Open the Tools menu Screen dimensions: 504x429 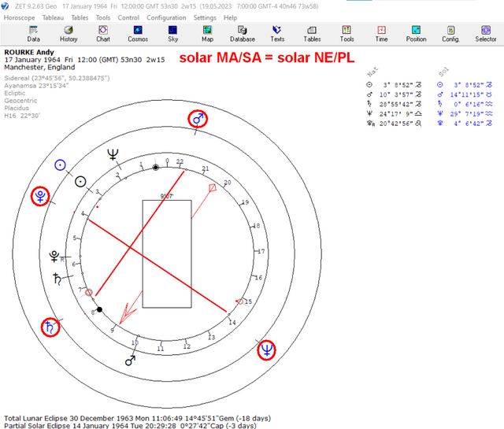coord(103,17)
